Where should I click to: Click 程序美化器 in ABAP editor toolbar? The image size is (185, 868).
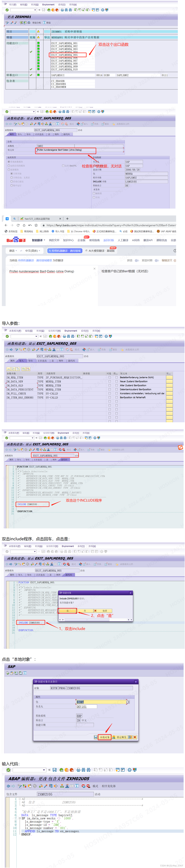coord(109,786)
